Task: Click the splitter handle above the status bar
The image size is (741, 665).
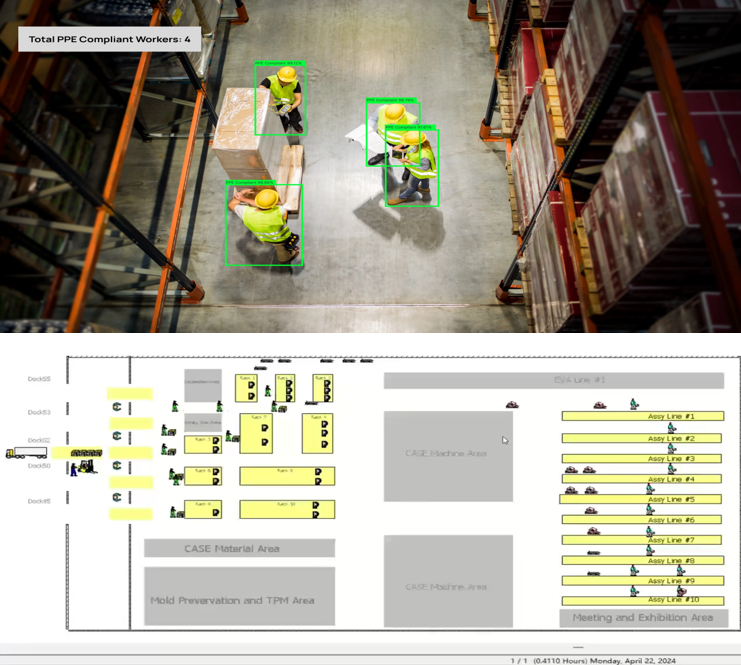Action: click(x=578, y=647)
